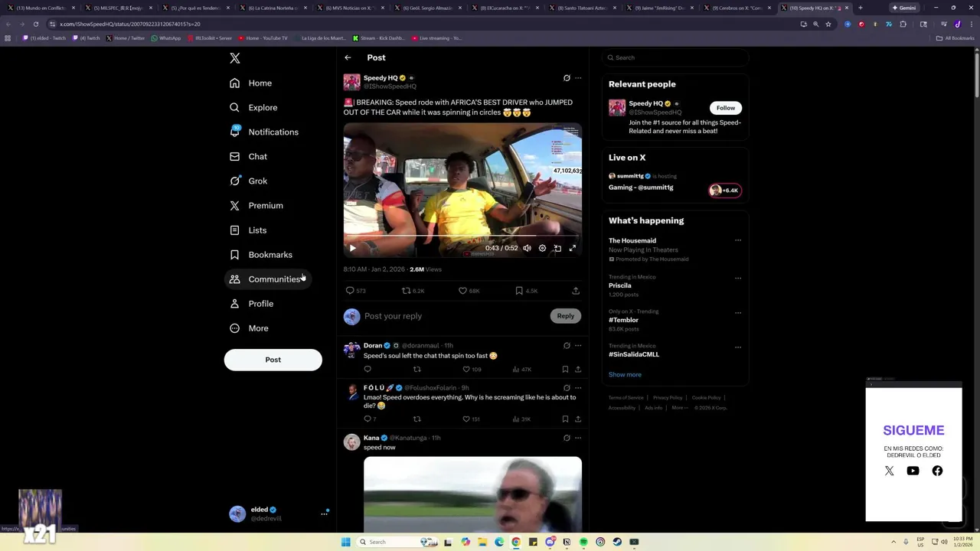Screen dimensions: 980x551
Task: Mute the video volume icon
Action: (527, 248)
